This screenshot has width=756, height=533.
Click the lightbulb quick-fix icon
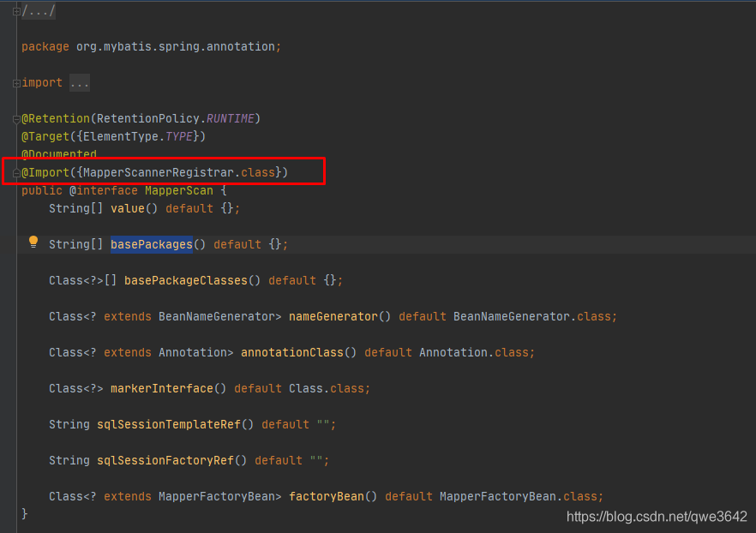click(33, 243)
